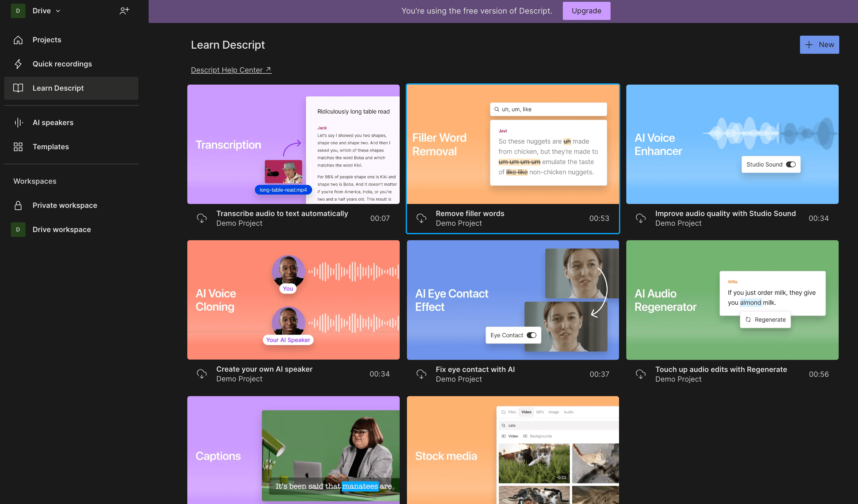Select the GIFs tab in Stock media

point(540,412)
